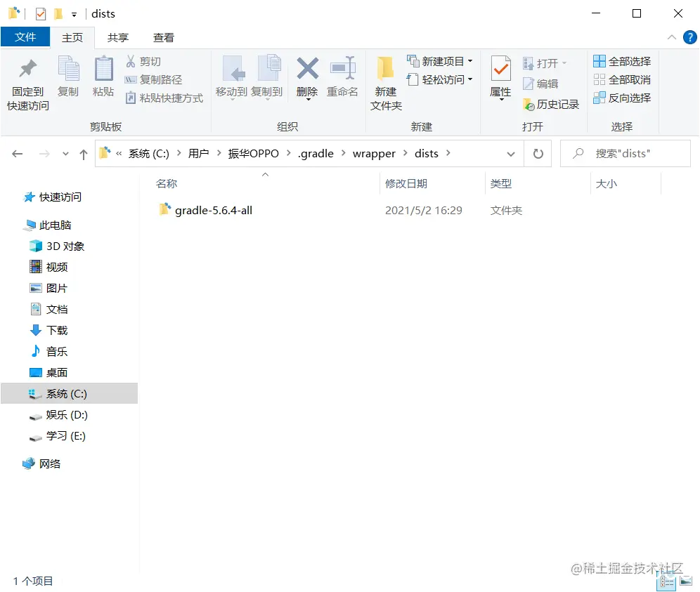Open the 文件 menu
This screenshot has height=592, width=700.
click(x=25, y=37)
